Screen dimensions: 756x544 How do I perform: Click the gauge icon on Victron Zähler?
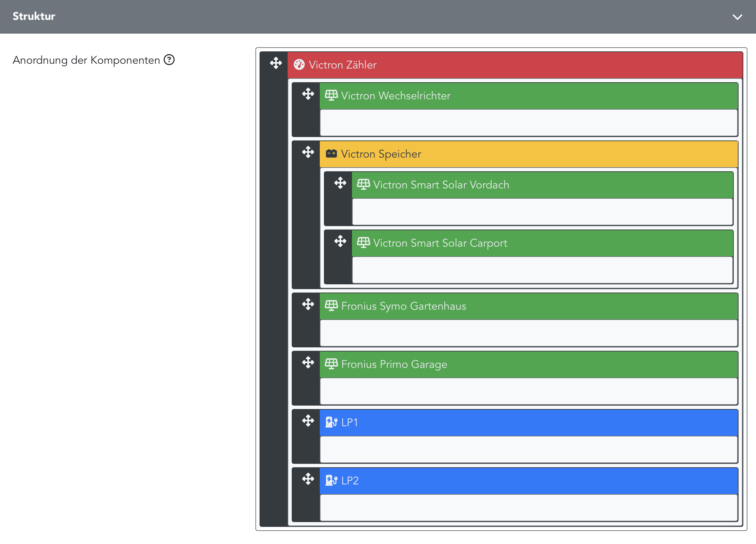pyautogui.click(x=299, y=65)
